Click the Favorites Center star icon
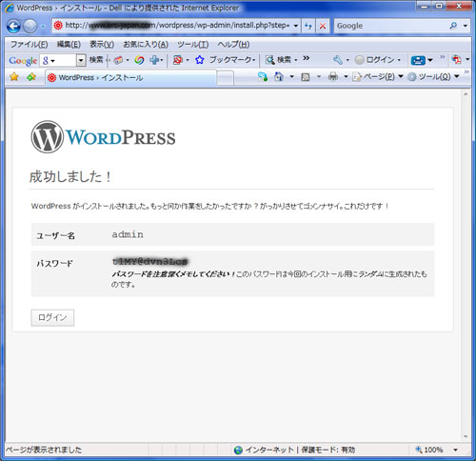This screenshot has height=461, width=476. click(x=14, y=76)
